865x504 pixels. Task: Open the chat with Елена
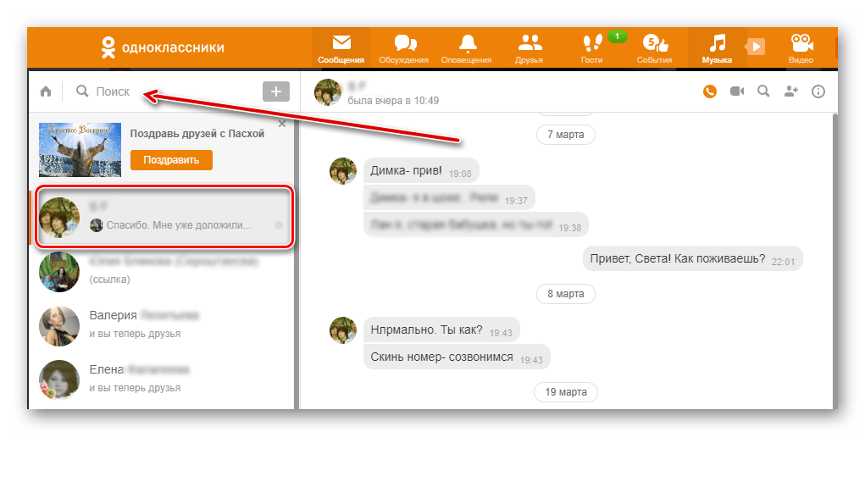164,379
